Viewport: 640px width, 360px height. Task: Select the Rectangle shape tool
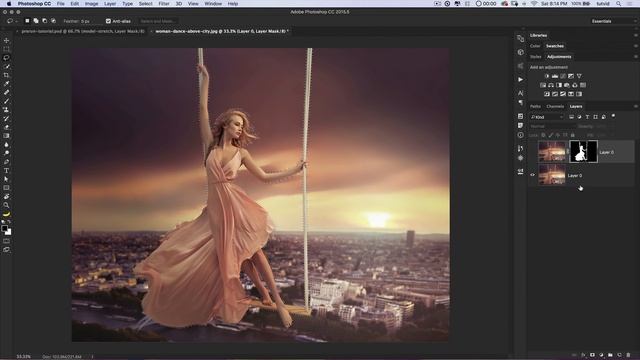coord(6,188)
